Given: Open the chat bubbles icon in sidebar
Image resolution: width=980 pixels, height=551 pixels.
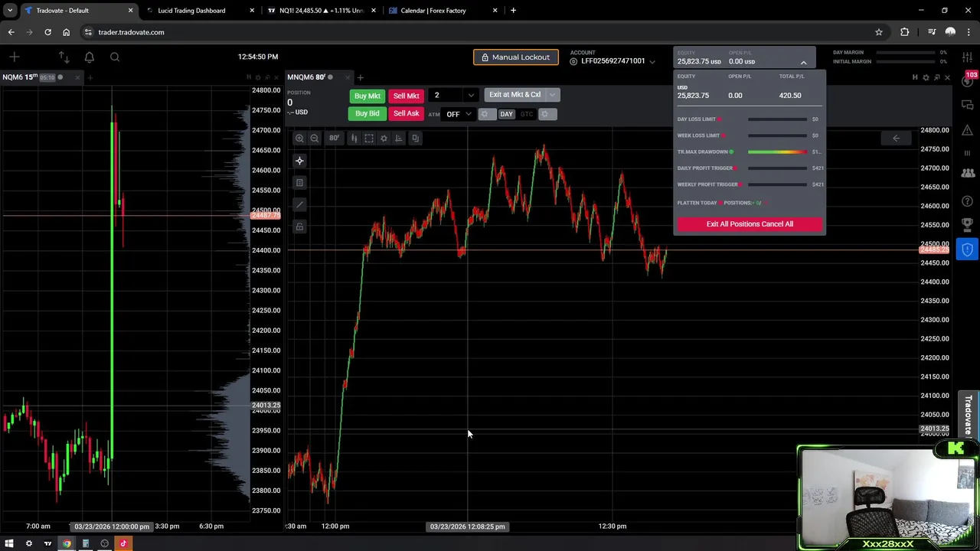Looking at the screenshot, I should (968, 105).
